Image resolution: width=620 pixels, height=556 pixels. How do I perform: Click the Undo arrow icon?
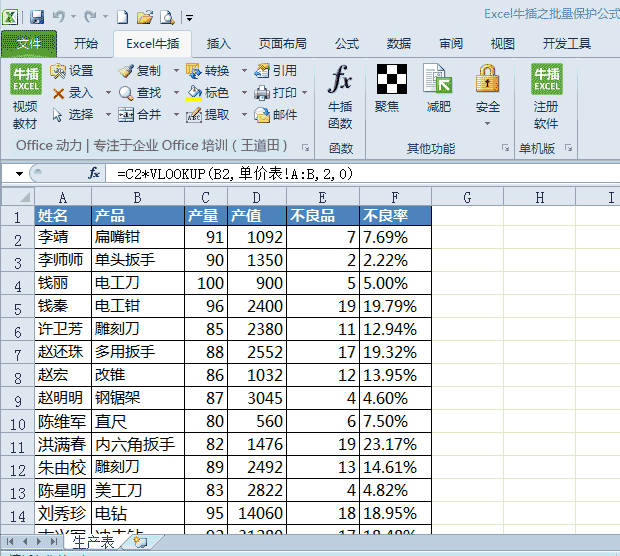[x=59, y=17]
